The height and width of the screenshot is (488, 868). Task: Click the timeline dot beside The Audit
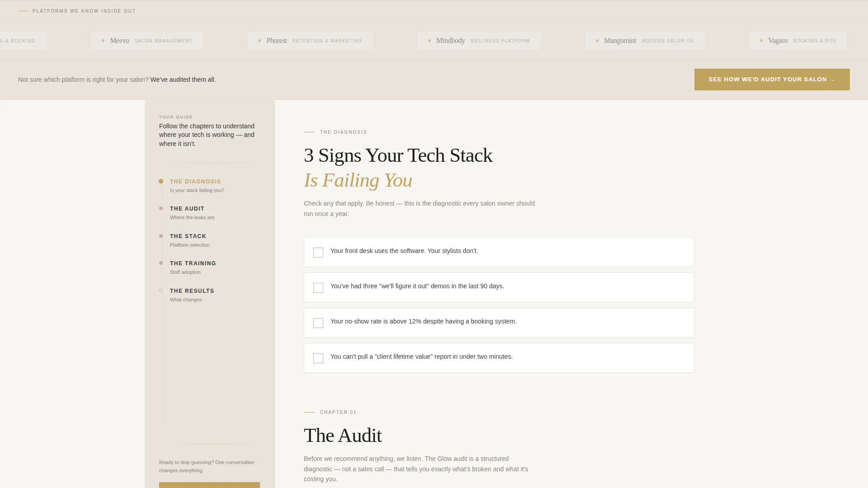point(161,208)
